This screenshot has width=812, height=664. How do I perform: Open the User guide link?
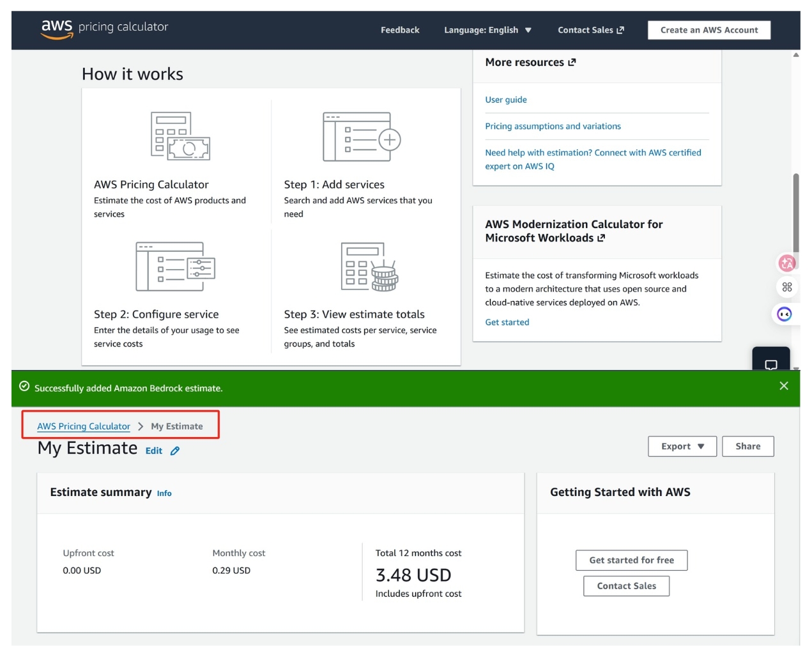pyautogui.click(x=506, y=100)
